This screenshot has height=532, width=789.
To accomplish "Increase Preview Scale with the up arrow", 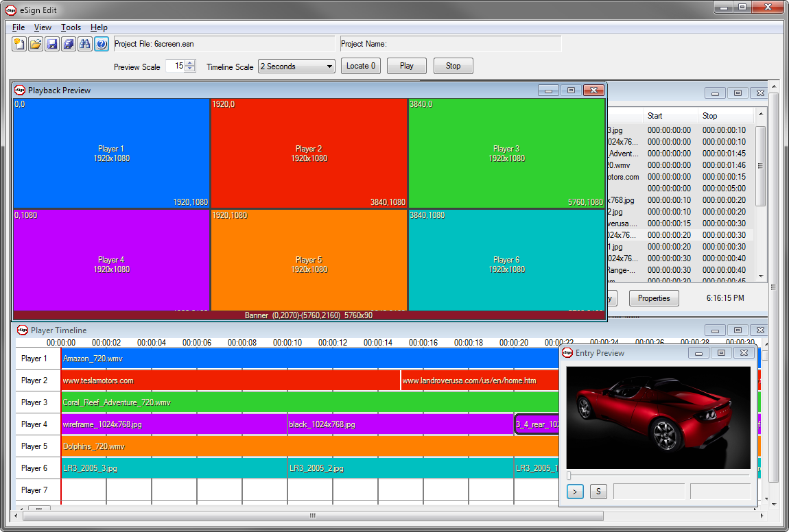I will coord(191,63).
